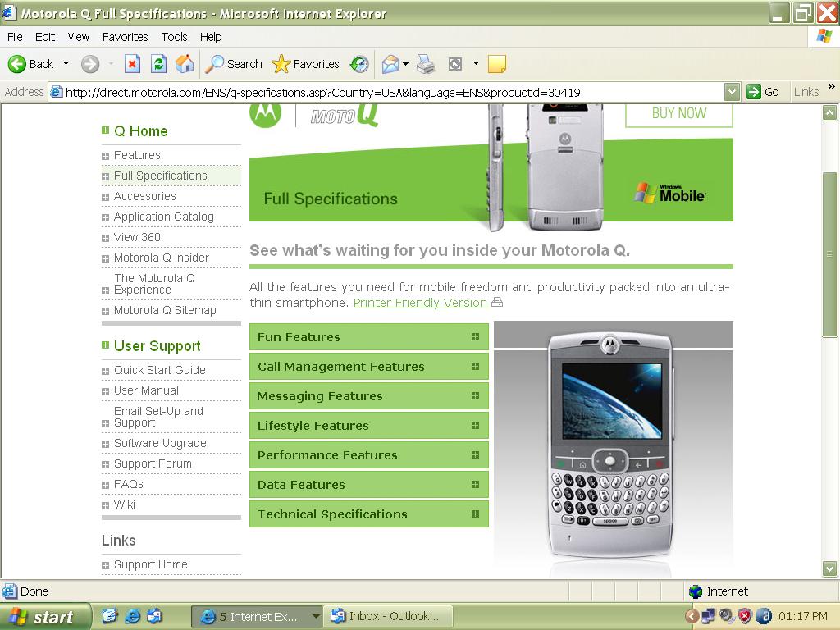This screenshot has height=630, width=840.
Task: Click the Windows Mobile logo
Action: click(669, 194)
